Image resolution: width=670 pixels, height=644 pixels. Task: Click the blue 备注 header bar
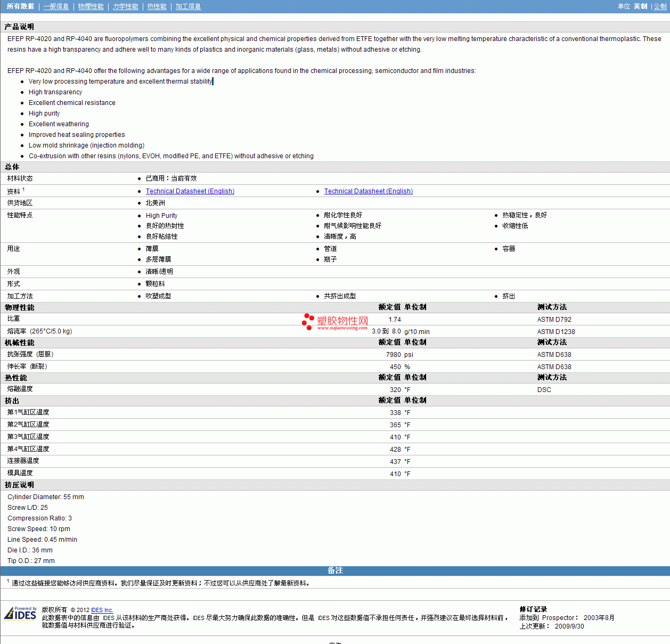tap(335, 570)
